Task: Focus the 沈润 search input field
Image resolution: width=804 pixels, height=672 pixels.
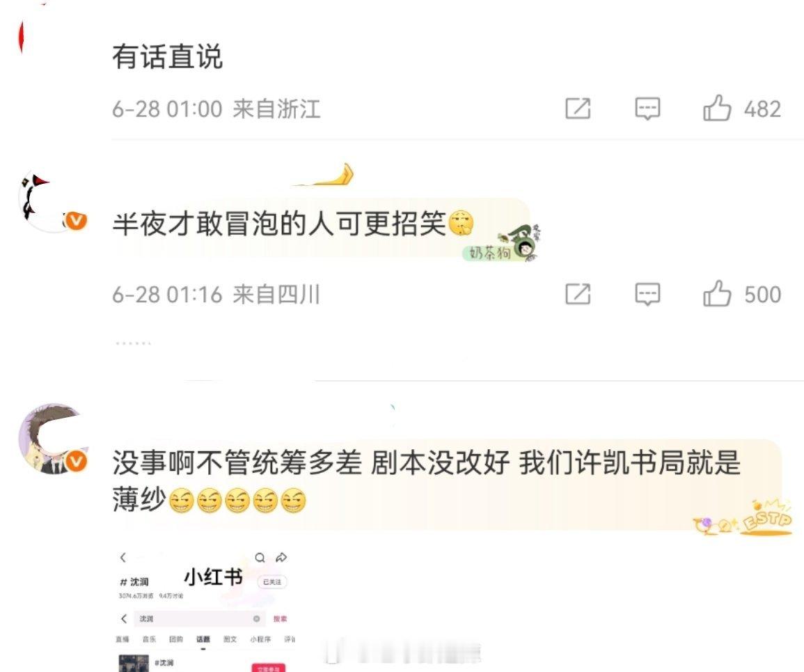Action: (200, 618)
